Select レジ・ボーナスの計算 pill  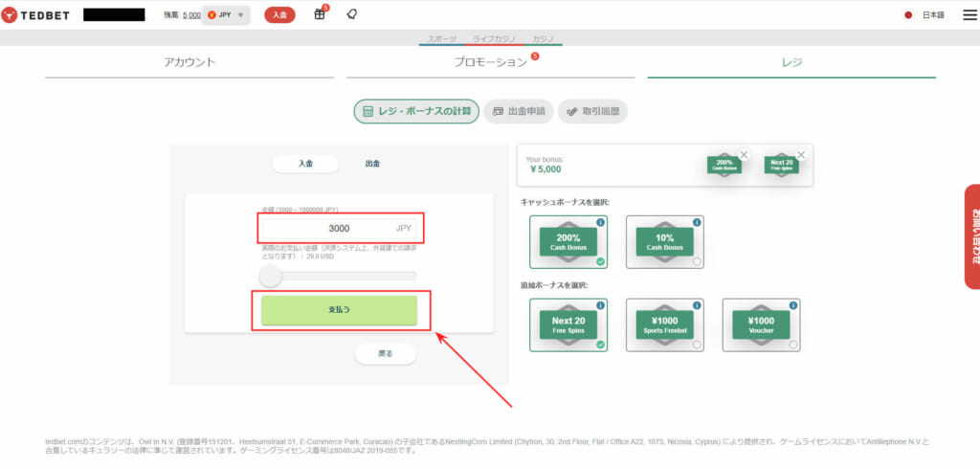416,111
